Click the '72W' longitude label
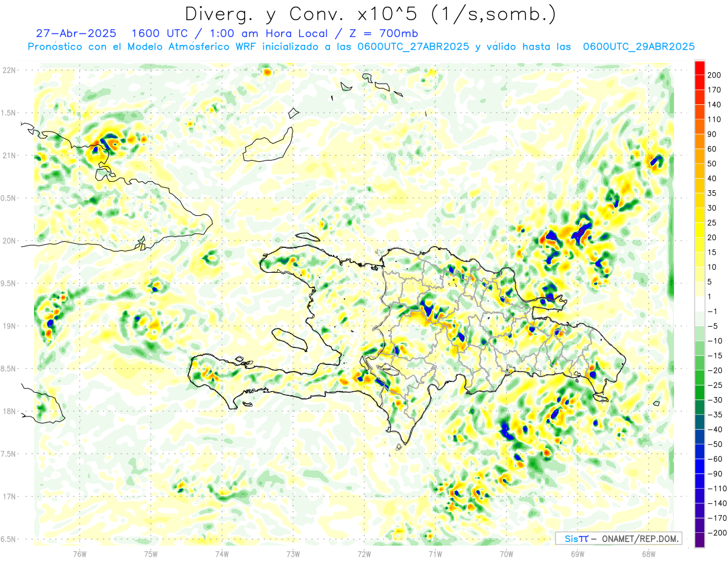This screenshot has width=728, height=562. [x=364, y=554]
